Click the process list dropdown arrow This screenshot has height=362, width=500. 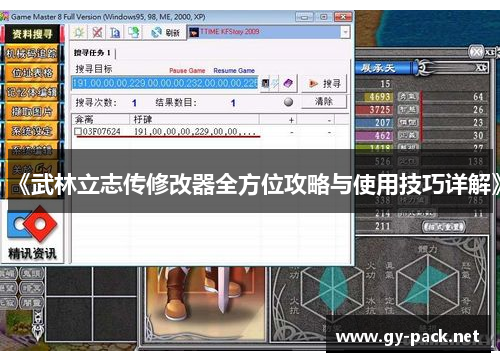coord(345,32)
